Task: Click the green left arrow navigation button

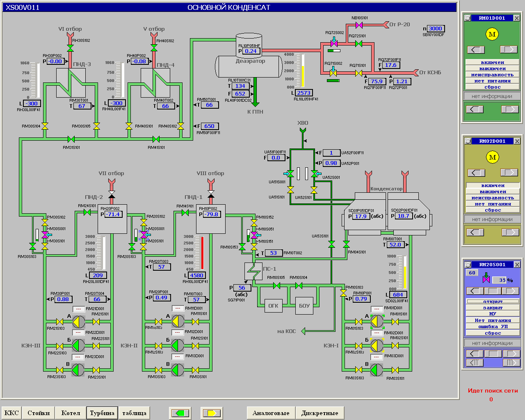Action: pyautogui.click(x=180, y=413)
